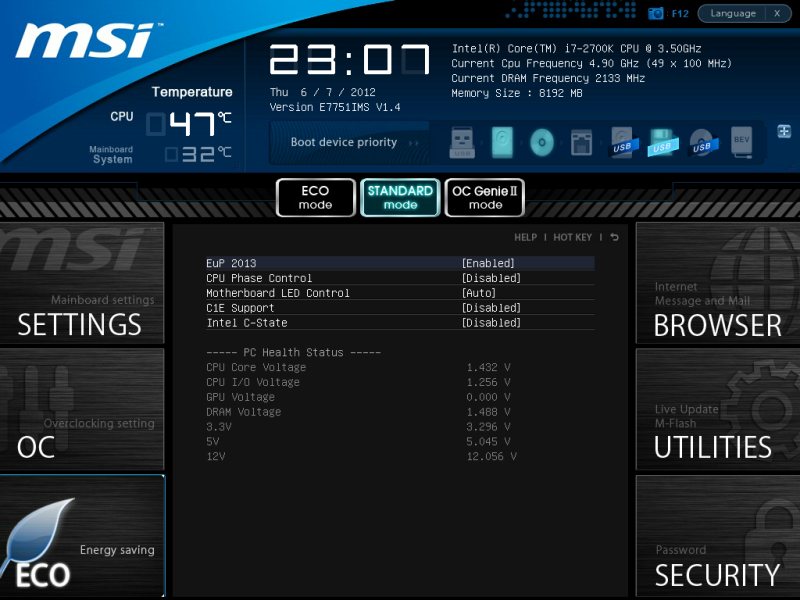Click the DRAM Voltage 1.488 V value

488,412
